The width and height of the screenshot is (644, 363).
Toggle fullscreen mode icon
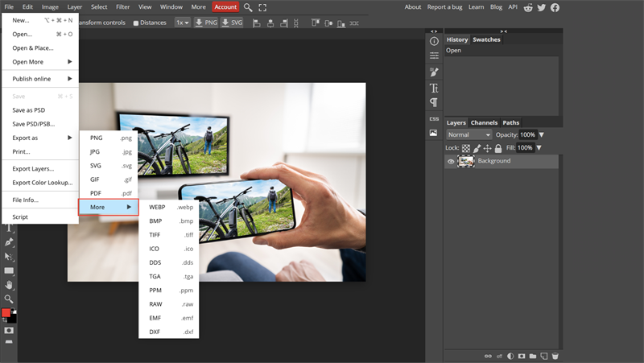click(262, 7)
